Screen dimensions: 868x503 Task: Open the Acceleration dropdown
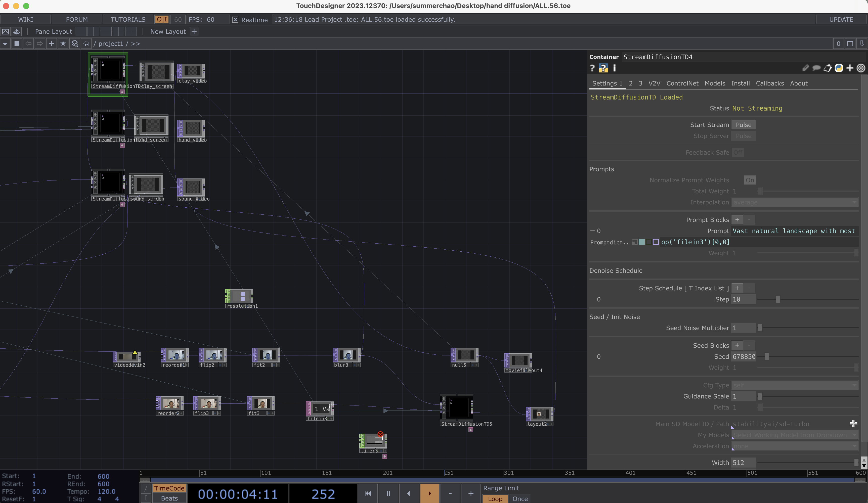click(x=795, y=446)
